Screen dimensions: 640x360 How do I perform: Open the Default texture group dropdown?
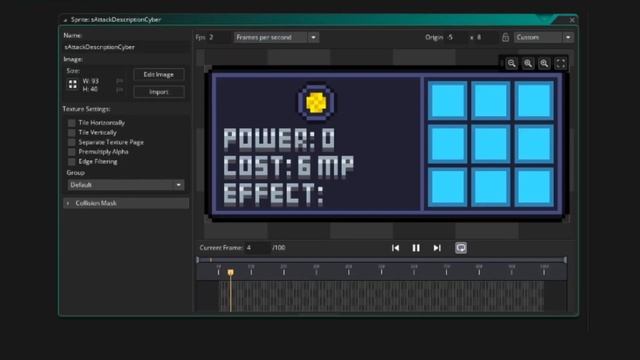coord(126,185)
